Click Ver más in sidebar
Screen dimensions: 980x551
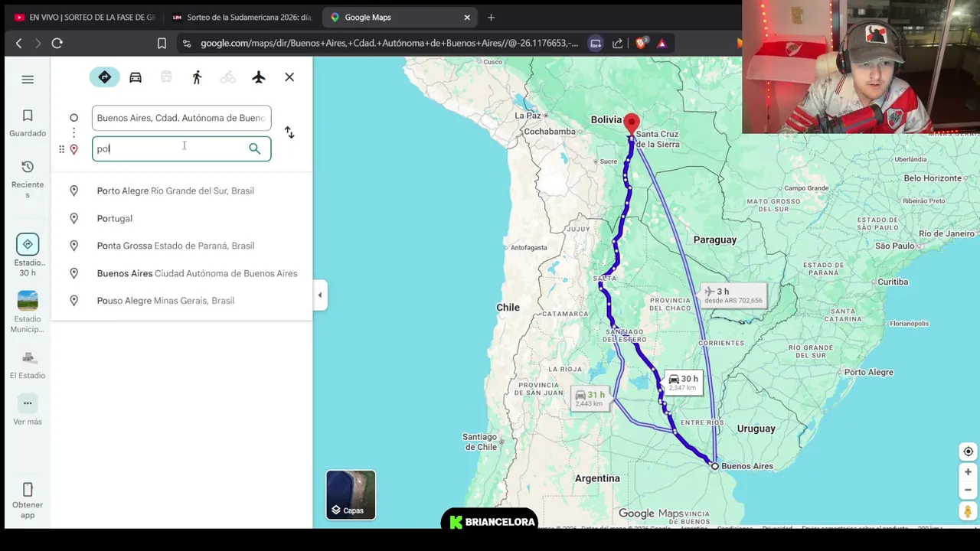pos(28,410)
